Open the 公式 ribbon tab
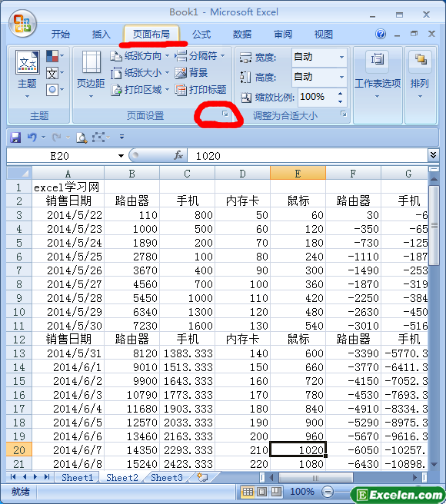This screenshot has width=446, height=504. [201, 34]
